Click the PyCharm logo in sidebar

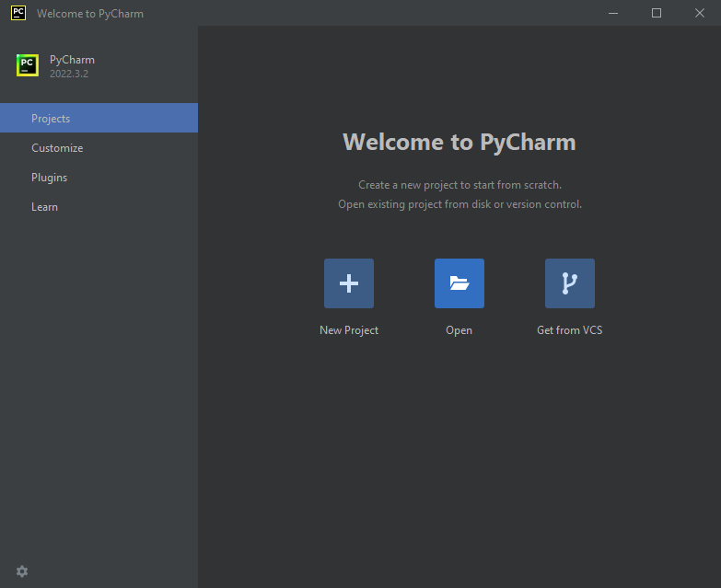(x=28, y=65)
